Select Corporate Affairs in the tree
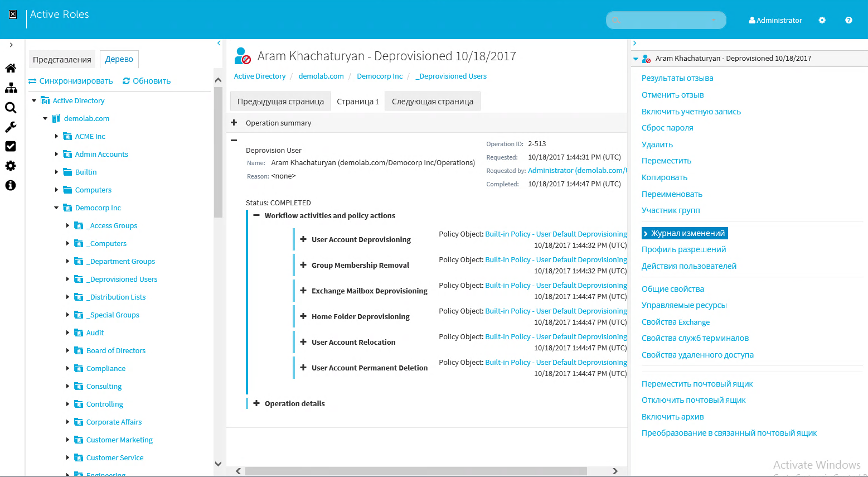This screenshot has width=868, height=477. click(x=114, y=422)
